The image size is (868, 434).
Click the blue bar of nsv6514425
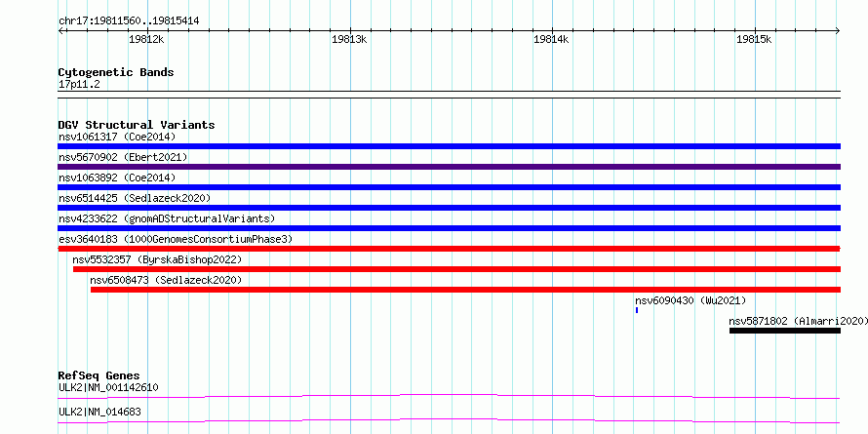449,208
